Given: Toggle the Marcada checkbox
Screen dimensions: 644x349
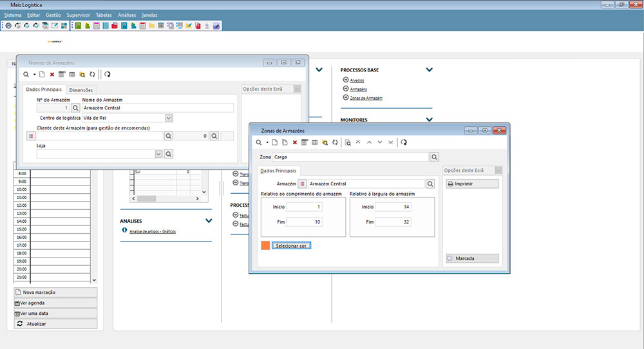Looking at the screenshot, I should (x=450, y=258).
